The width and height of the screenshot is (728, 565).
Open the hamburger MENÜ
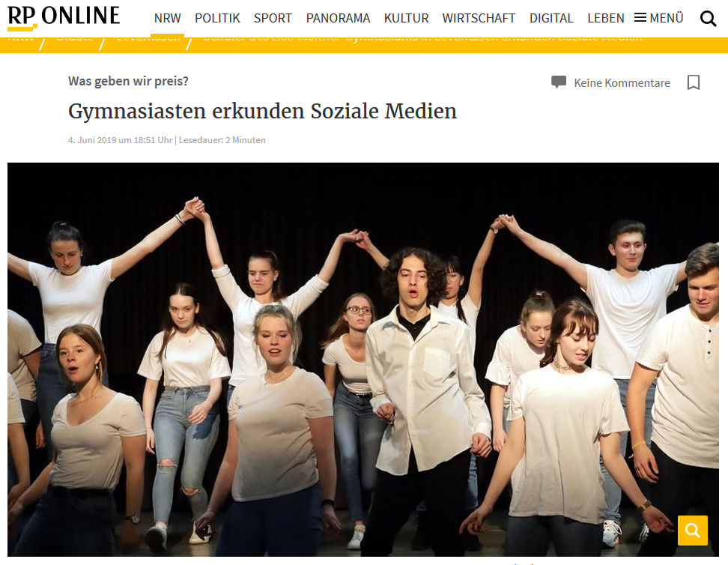[x=659, y=18]
